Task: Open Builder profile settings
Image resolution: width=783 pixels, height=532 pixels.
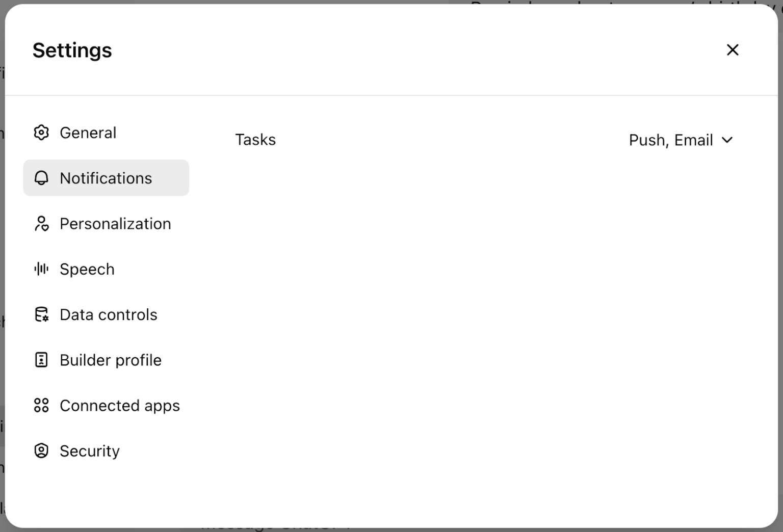Action: [x=110, y=360]
